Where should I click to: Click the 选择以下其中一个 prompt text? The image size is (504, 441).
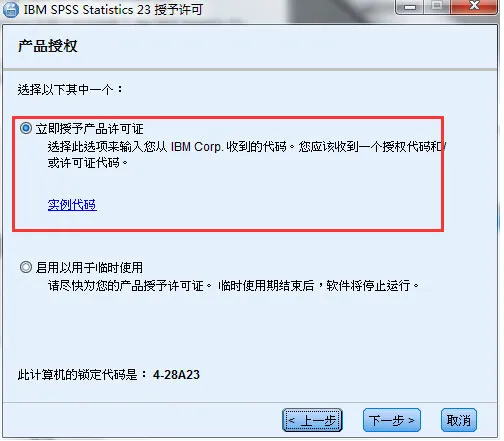click(70, 89)
